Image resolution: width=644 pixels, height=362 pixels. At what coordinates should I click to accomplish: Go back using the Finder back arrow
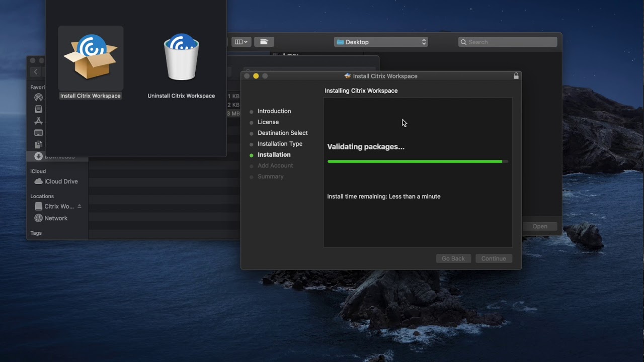pos(36,72)
